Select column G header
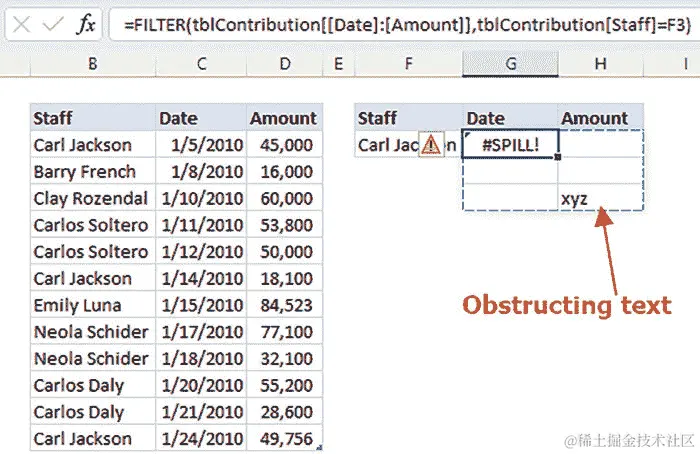This screenshot has height=454, width=700. [x=510, y=64]
